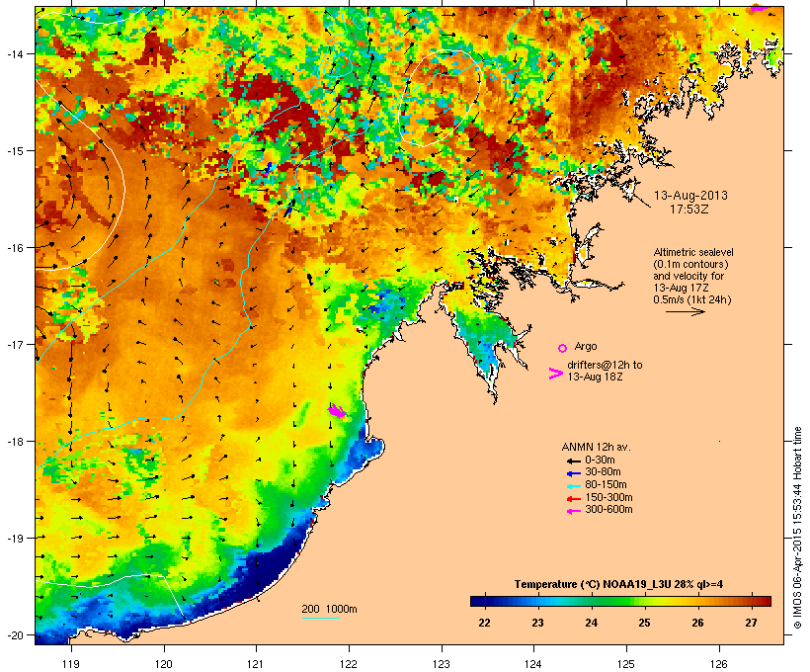Click the 150-300m depth label
Screen dimensions: 810x672
pos(608,498)
